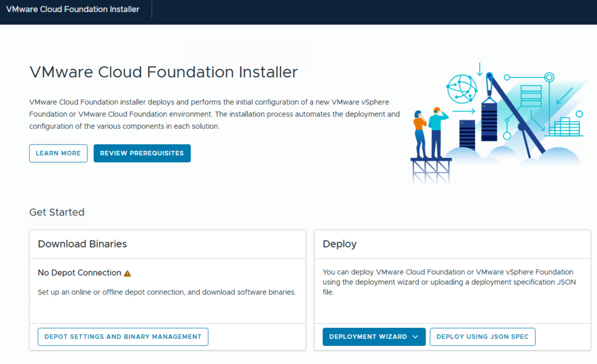The height and width of the screenshot is (364, 597).
Task: Open Depot Settings and Binary Management
Action: tap(122, 337)
